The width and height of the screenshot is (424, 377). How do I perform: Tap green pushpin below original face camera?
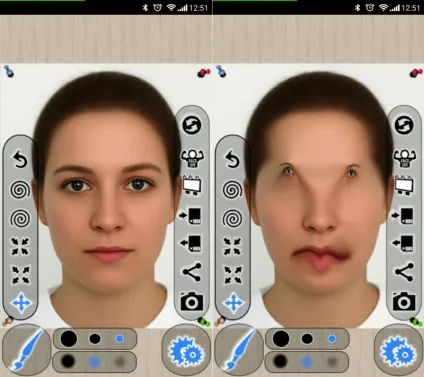(204, 321)
